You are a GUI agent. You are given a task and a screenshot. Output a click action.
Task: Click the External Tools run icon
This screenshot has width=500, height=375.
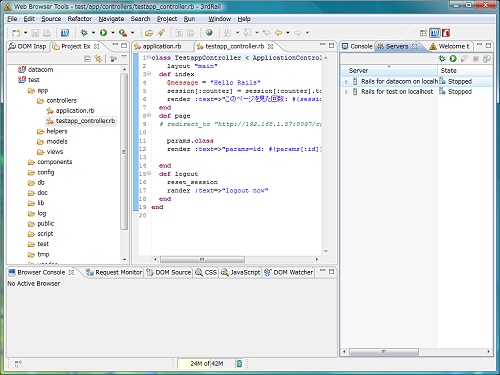[x=123, y=33]
